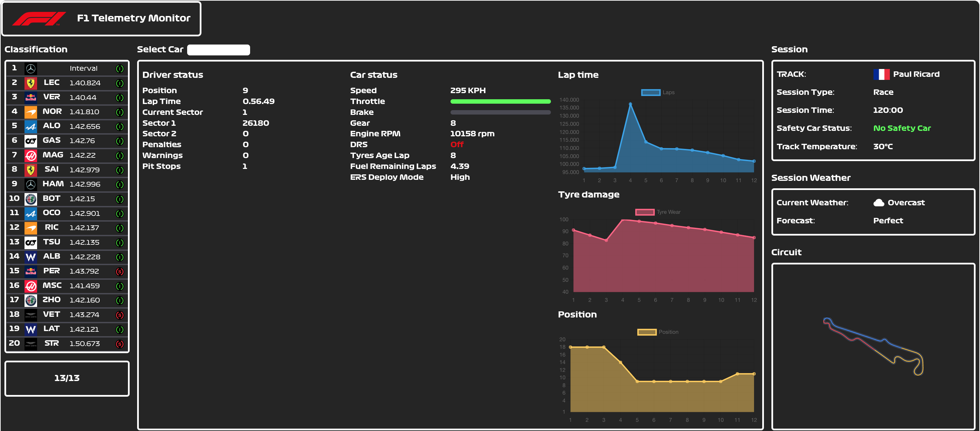Click green tyre icon in HAM row
The height and width of the screenshot is (431, 980).
(x=119, y=185)
